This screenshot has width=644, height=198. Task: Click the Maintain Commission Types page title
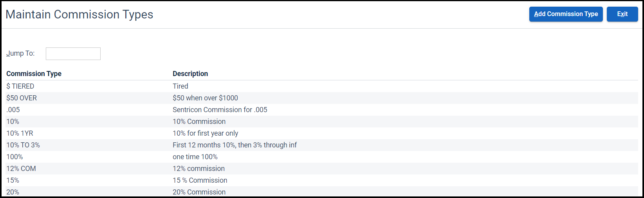coord(79,15)
